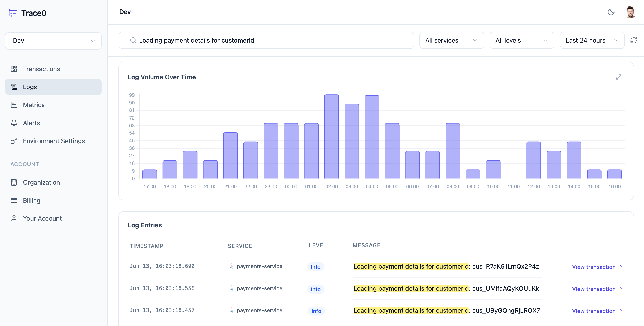644x326 pixels.
Task: Click the Metrics chart icon
Action: pos(14,105)
